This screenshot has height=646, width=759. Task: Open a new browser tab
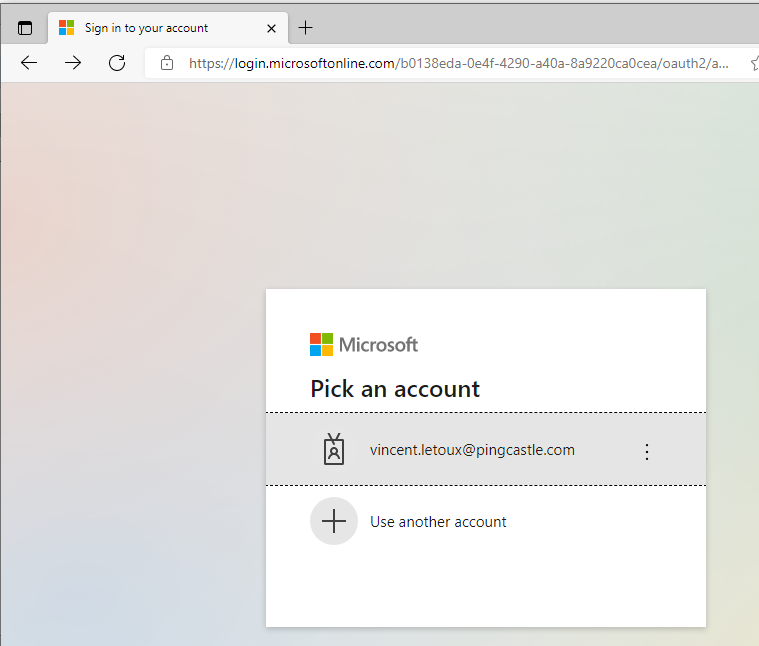(x=305, y=28)
